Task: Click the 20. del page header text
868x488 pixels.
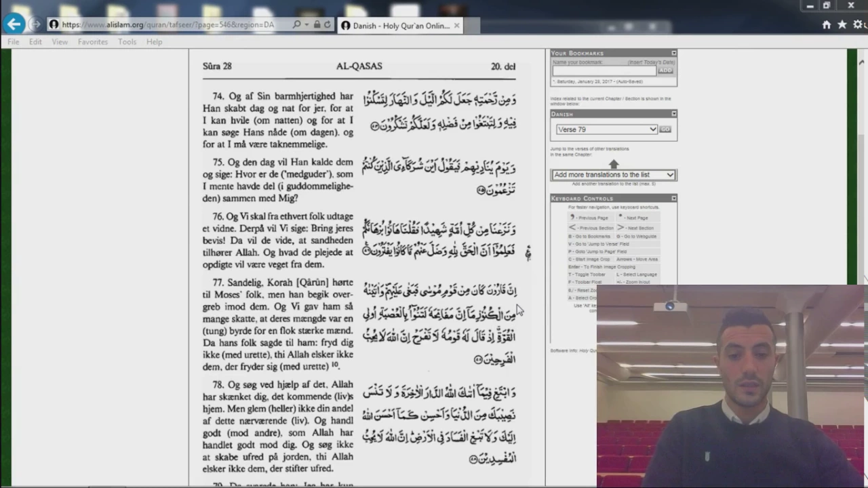Action: [503, 66]
